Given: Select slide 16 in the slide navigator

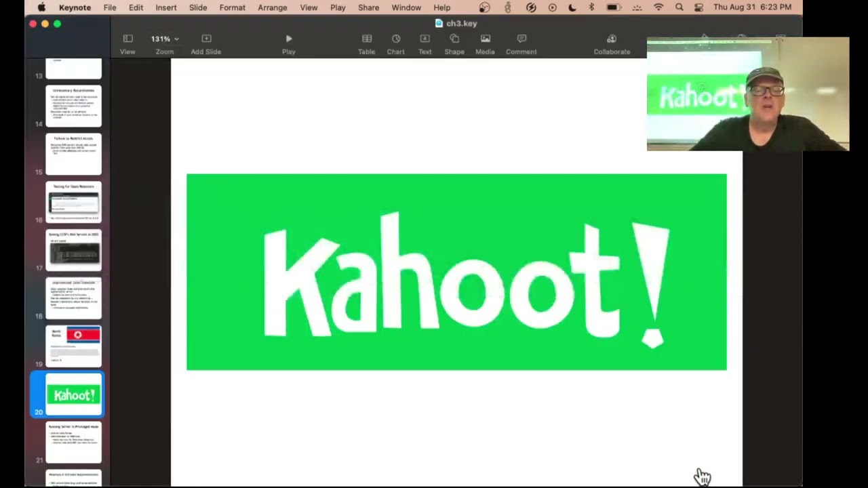Looking at the screenshot, I should [73, 202].
